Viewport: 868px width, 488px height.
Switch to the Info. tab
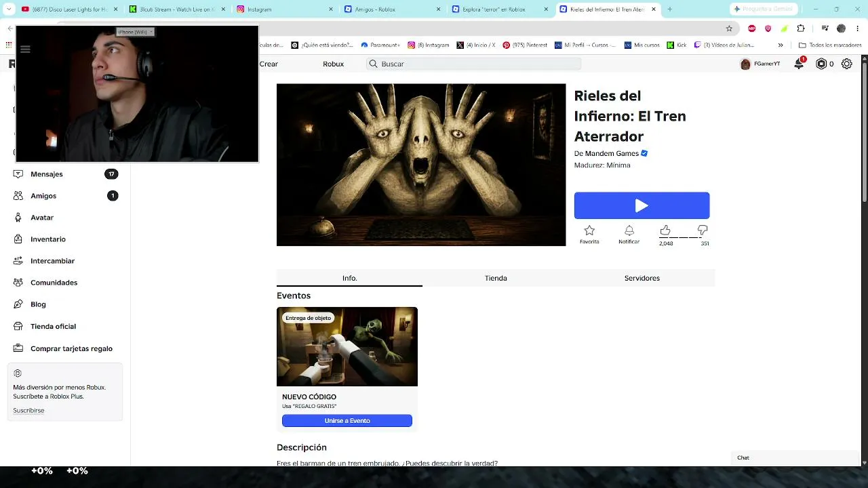click(349, 278)
